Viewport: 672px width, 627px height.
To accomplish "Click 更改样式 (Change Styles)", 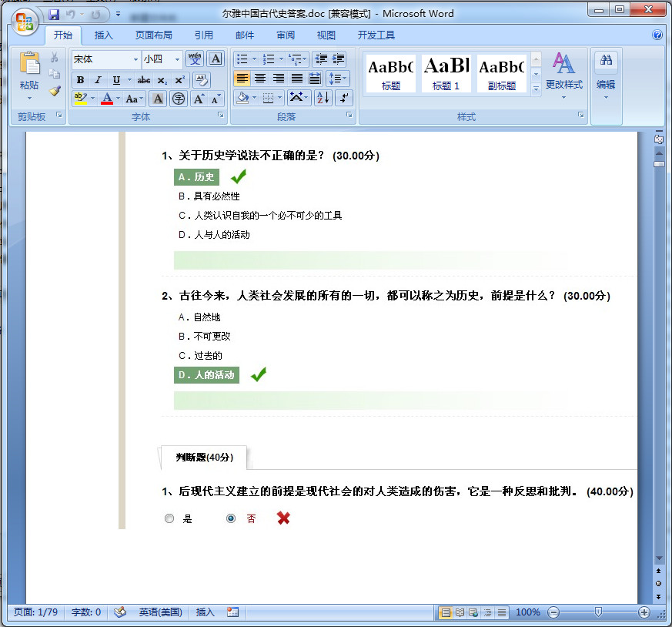I will (x=563, y=76).
